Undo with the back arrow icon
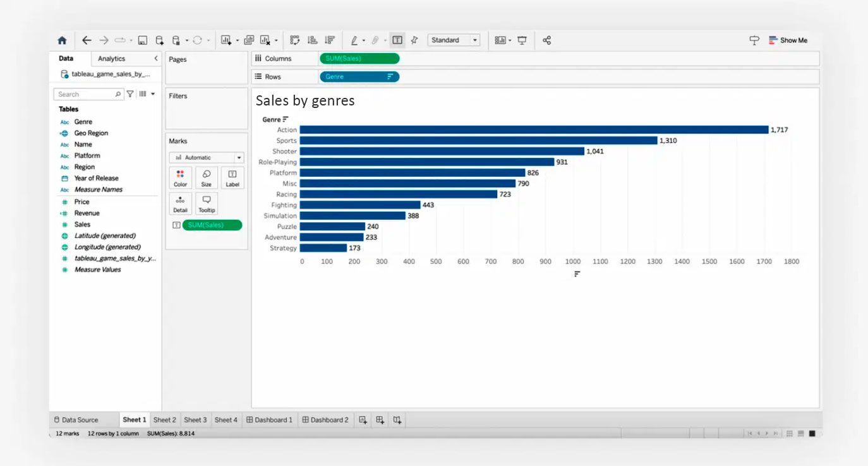 click(87, 40)
